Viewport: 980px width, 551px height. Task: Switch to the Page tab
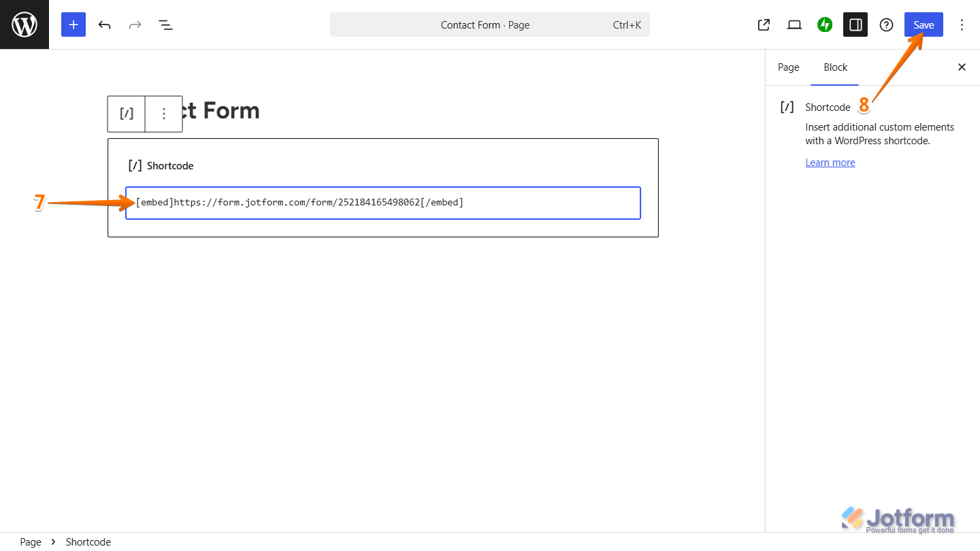tap(788, 67)
